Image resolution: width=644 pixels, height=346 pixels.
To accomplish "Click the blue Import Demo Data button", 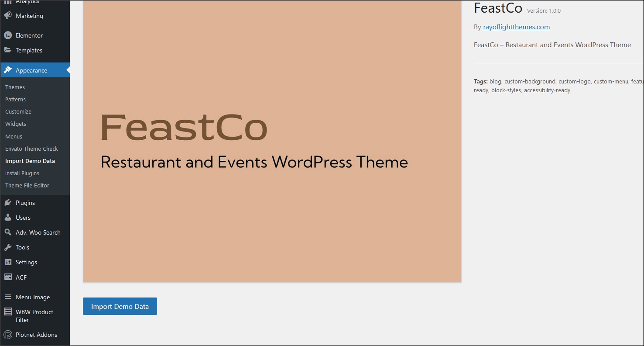I will click(x=120, y=306).
